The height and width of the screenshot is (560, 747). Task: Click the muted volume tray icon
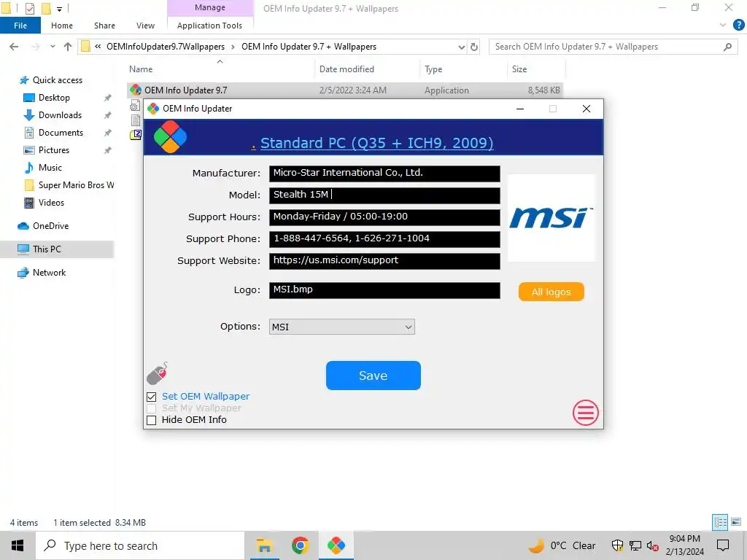click(653, 545)
